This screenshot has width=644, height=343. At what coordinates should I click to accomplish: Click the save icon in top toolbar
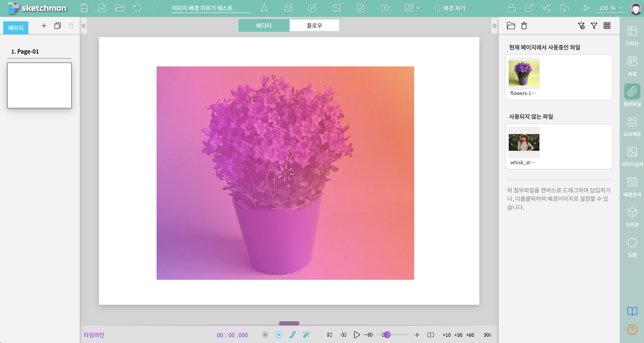coord(85,8)
